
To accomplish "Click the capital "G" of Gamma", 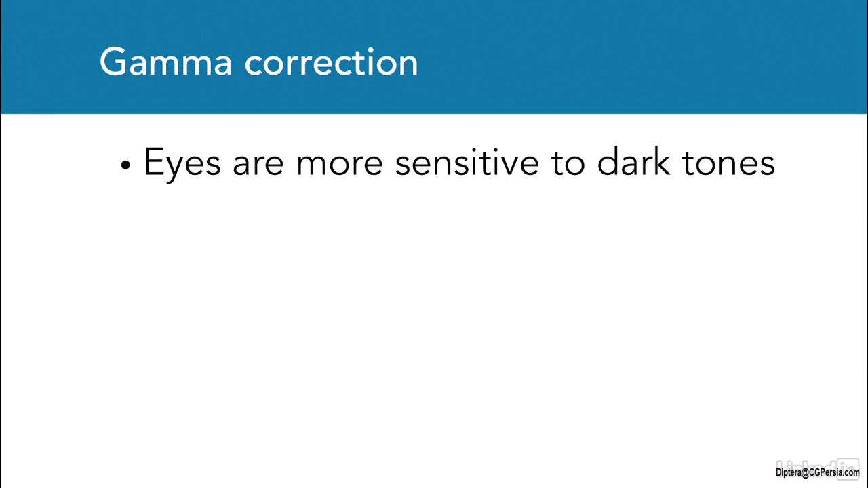I will pos(112,62).
